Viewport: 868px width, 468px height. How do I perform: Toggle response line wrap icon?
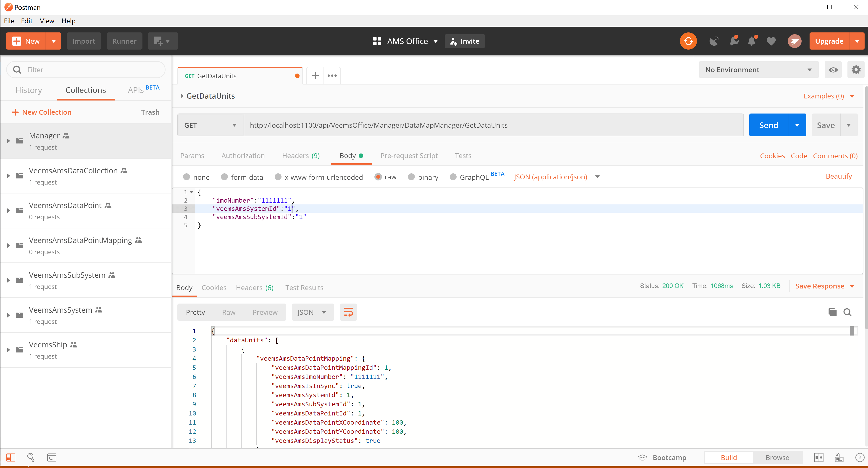pyautogui.click(x=348, y=312)
